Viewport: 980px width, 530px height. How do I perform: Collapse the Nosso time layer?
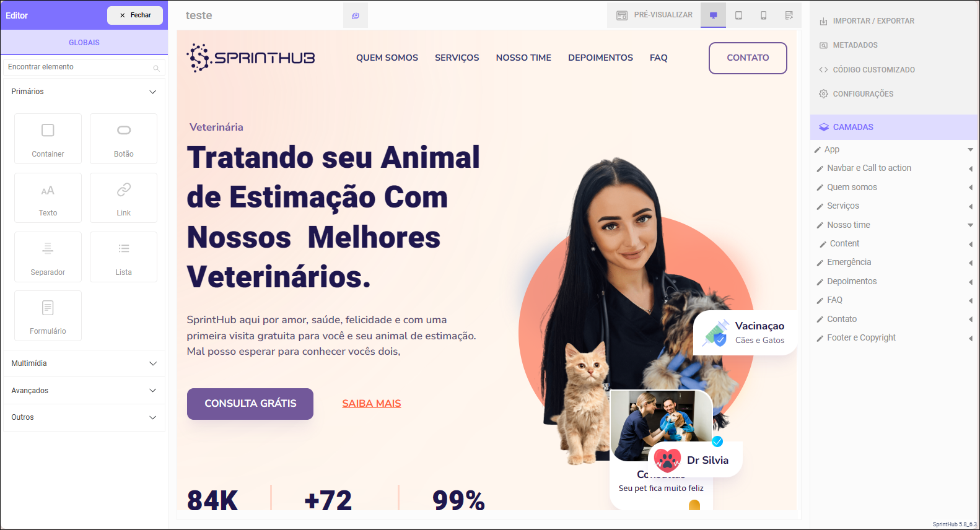970,225
